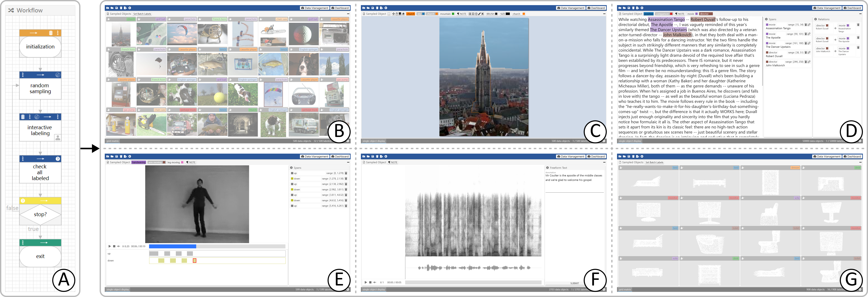Toggle 'leg moving' label in video panel
The height and width of the screenshot is (297, 868).
tap(176, 162)
